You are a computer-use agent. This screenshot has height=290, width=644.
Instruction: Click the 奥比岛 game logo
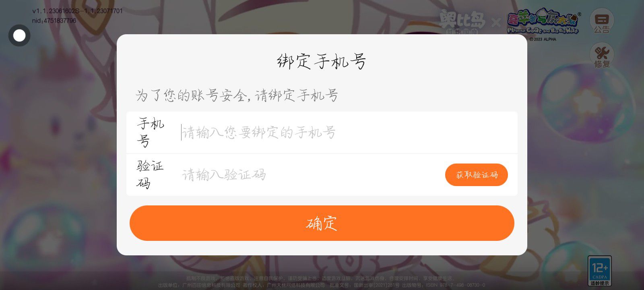(462, 21)
